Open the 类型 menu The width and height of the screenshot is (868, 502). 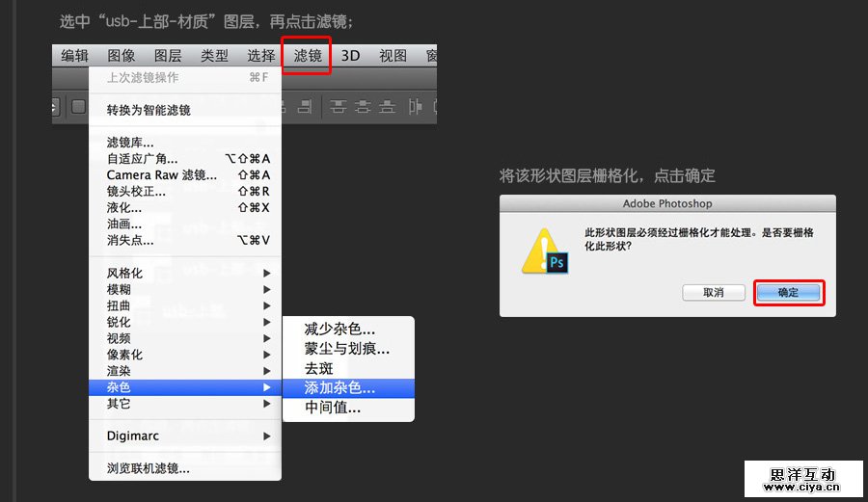(214, 55)
